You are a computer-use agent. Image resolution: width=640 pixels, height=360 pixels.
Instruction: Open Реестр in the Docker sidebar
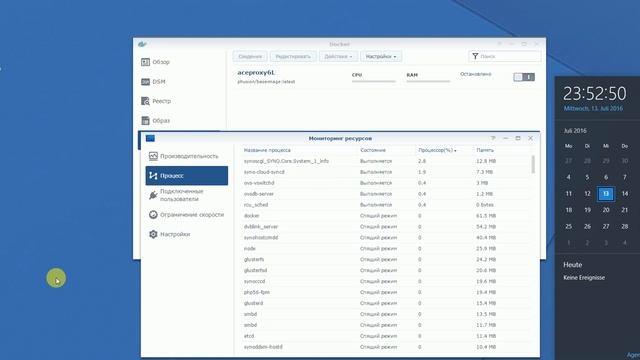point(156,101)
